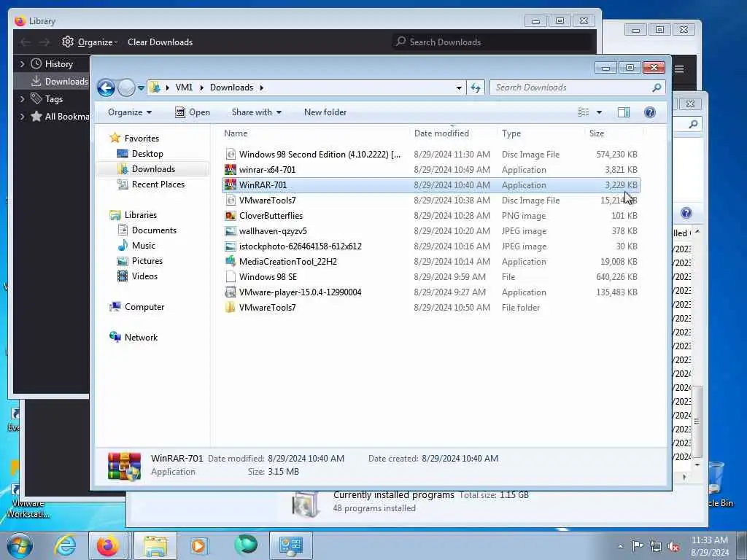Image resolution: width=747 pixels, height=560 pixels.
Task: Click Search Downloads in Library window
Action: [492, 42]
